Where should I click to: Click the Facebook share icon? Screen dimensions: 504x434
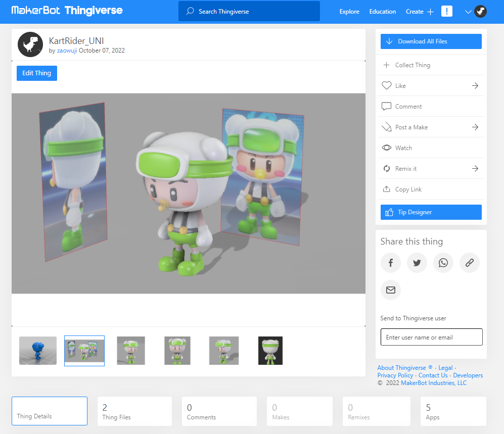click(x=391, y=263)
